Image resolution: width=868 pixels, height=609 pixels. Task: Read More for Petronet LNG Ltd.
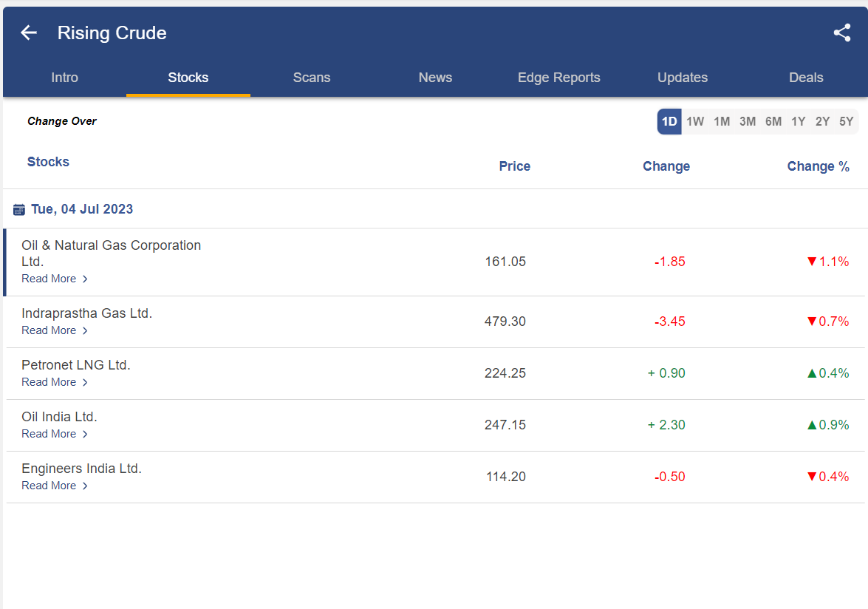[x=55, y=382]
